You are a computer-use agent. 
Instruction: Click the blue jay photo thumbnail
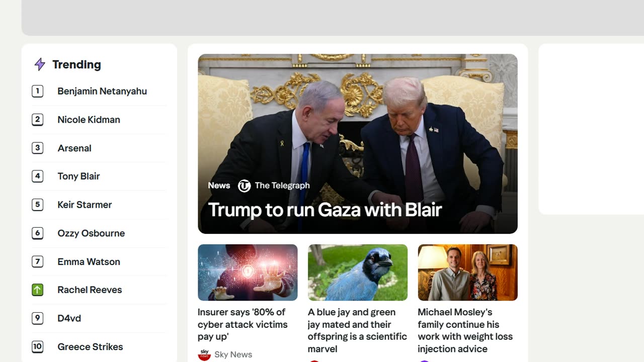pyautogui.click(x=358, y=273)
